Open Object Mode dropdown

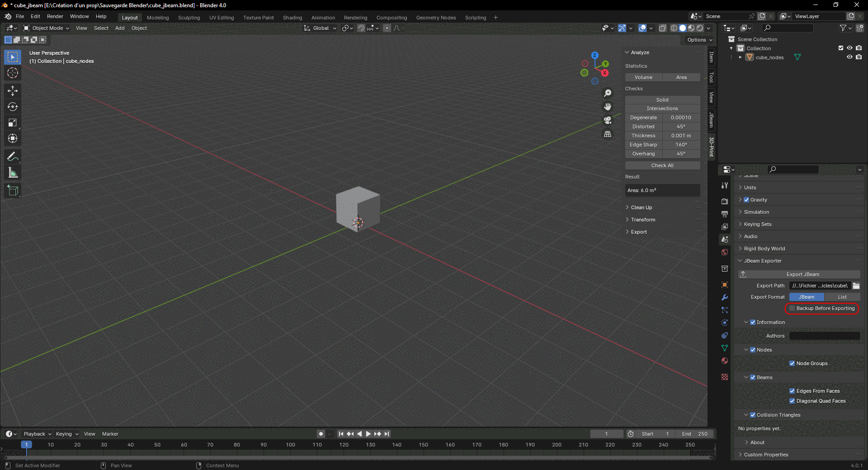tap(46, 28)
